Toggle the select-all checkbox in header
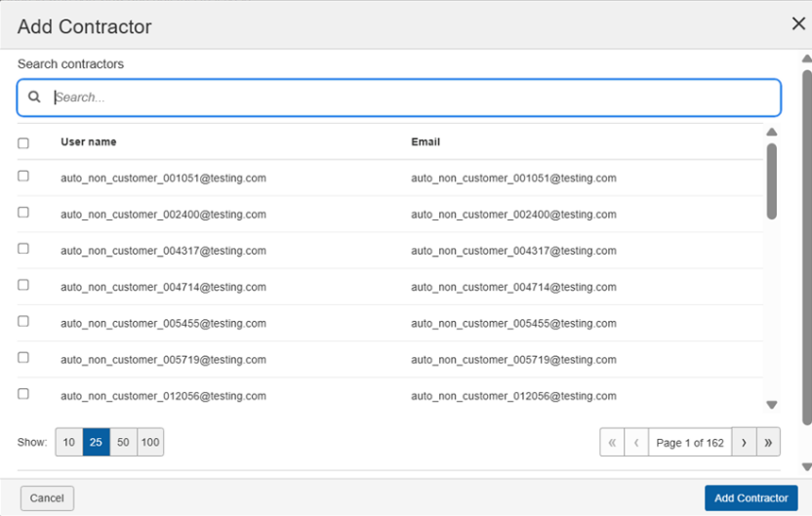Screen dimensions: 812x516 (23, 143)
